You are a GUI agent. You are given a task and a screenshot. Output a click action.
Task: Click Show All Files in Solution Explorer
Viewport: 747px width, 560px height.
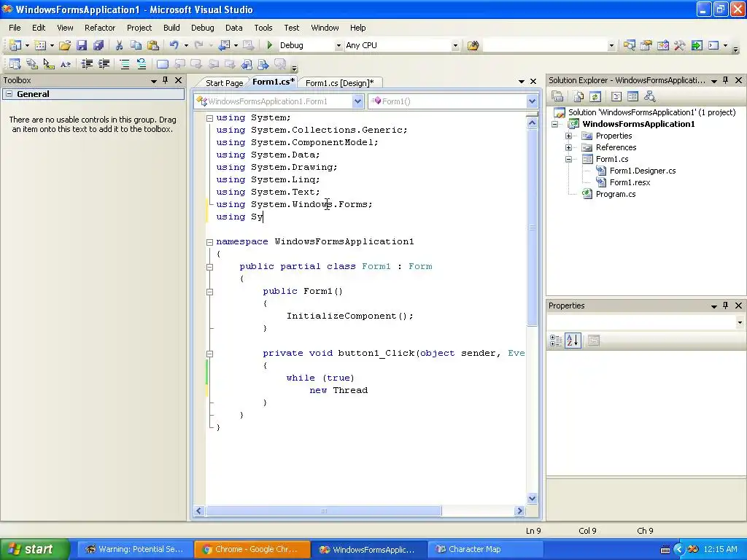point(578,97)
